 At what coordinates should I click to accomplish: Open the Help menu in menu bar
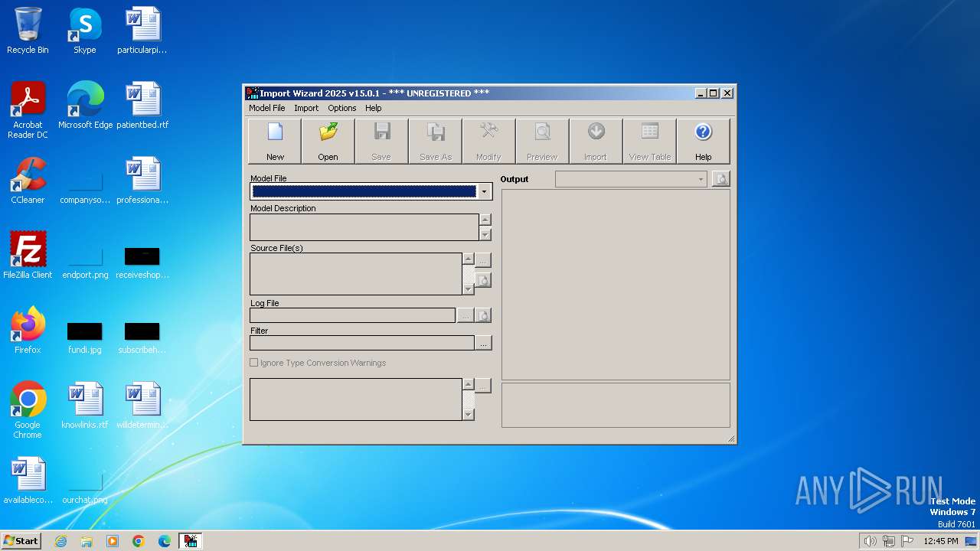(373, 108)
